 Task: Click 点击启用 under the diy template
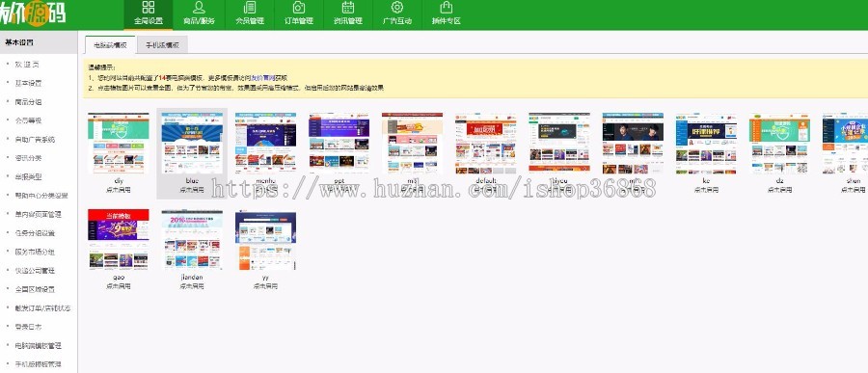click(x=118, y=189)
